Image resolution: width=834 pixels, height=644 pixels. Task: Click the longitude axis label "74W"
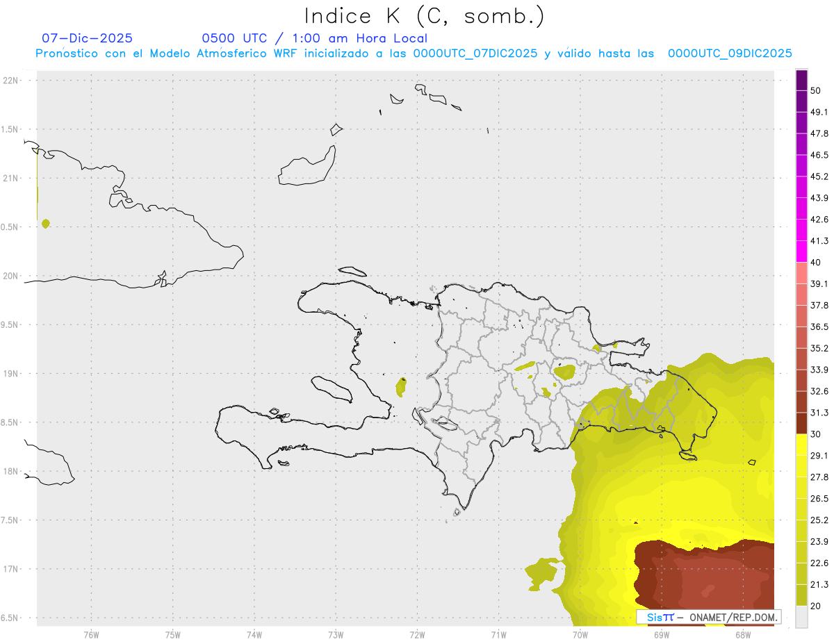pos(254,635)
